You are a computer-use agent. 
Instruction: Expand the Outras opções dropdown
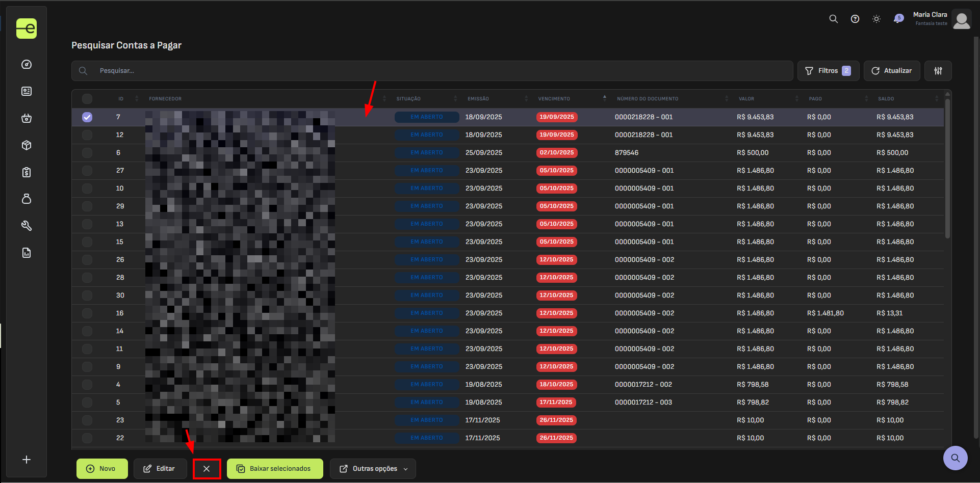[373, 469]
